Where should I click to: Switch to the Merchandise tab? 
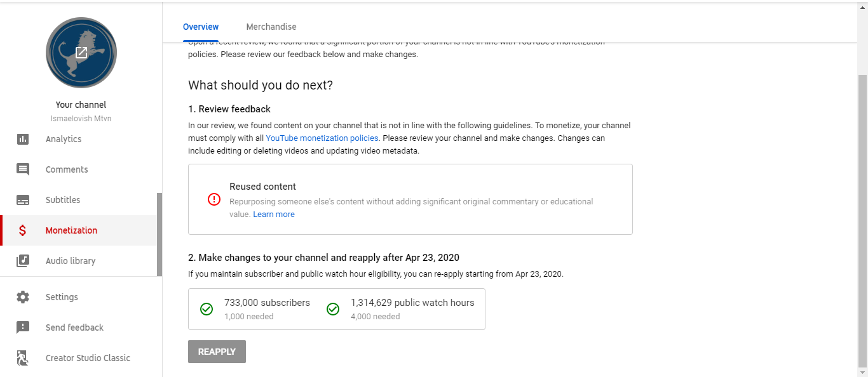(271, 27)
